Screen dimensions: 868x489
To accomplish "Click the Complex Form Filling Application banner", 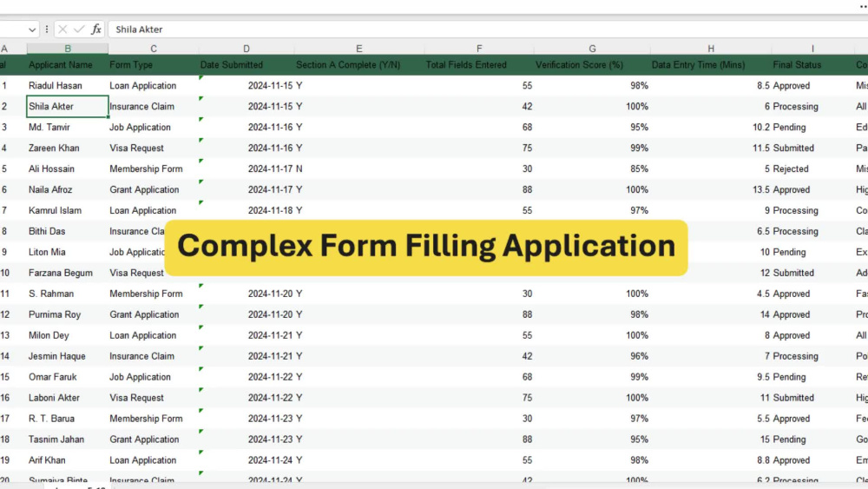I will click(426, 248).
